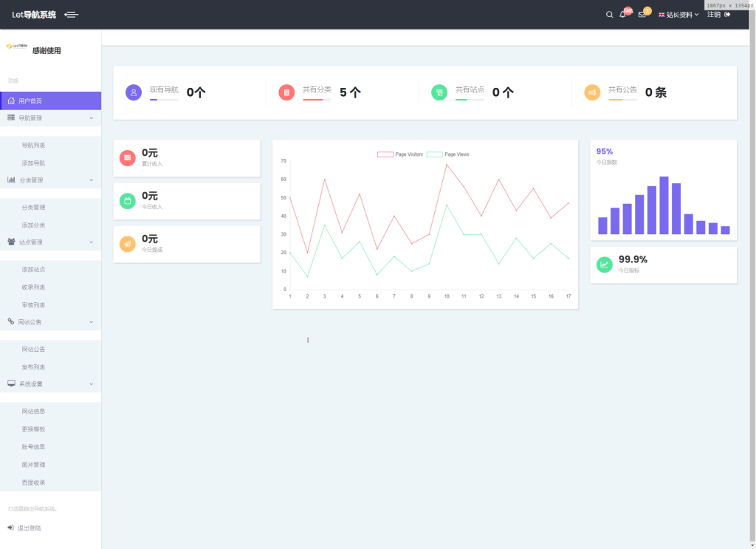The image size is (756, 549).
Task: Collapse the 系统设置 sidebar section
Action: pos(51,384)
